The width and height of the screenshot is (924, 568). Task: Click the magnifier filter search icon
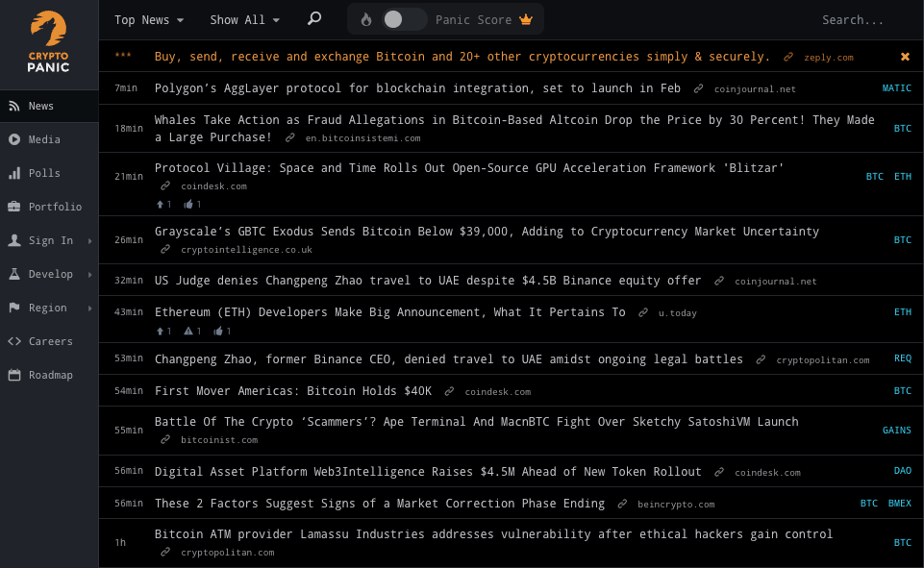[314, 19]
